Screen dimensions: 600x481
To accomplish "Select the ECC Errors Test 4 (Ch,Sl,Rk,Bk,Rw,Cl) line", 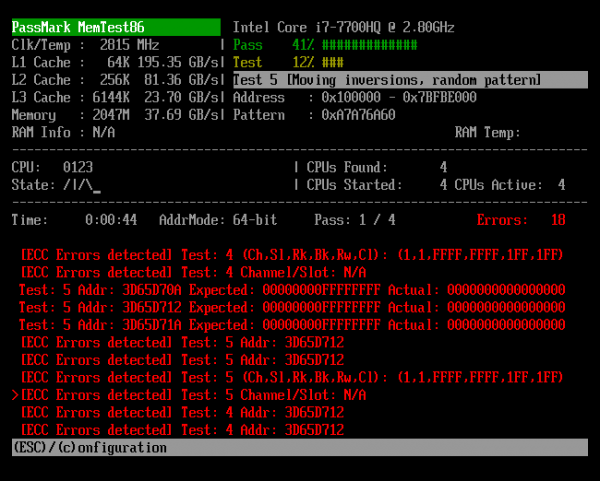I will pos(292,255).
